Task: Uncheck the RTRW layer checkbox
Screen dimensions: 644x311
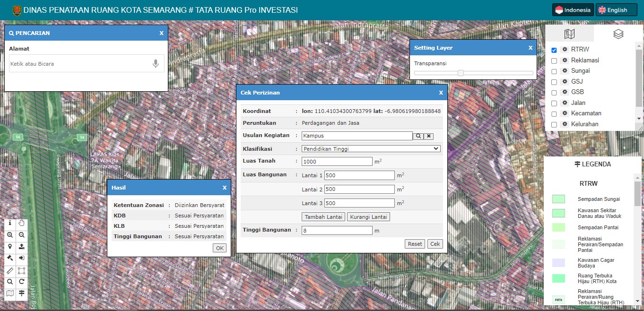Action: pyautogui.click(x=554, y=50)
